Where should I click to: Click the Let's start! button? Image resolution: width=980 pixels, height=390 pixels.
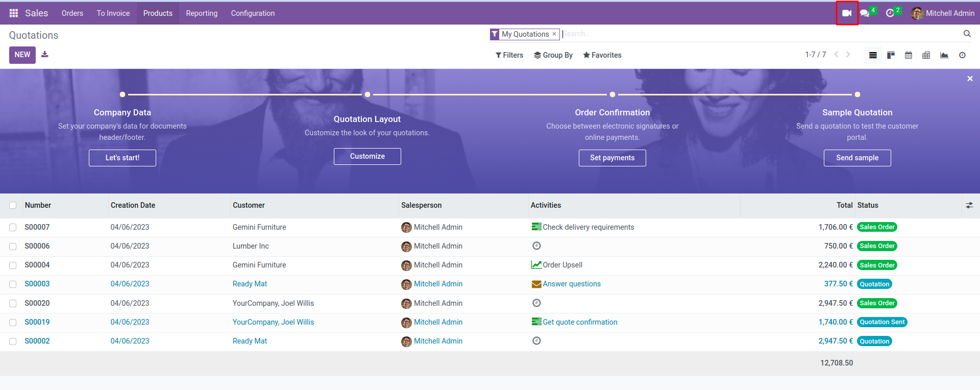click(x=122, y=158)
